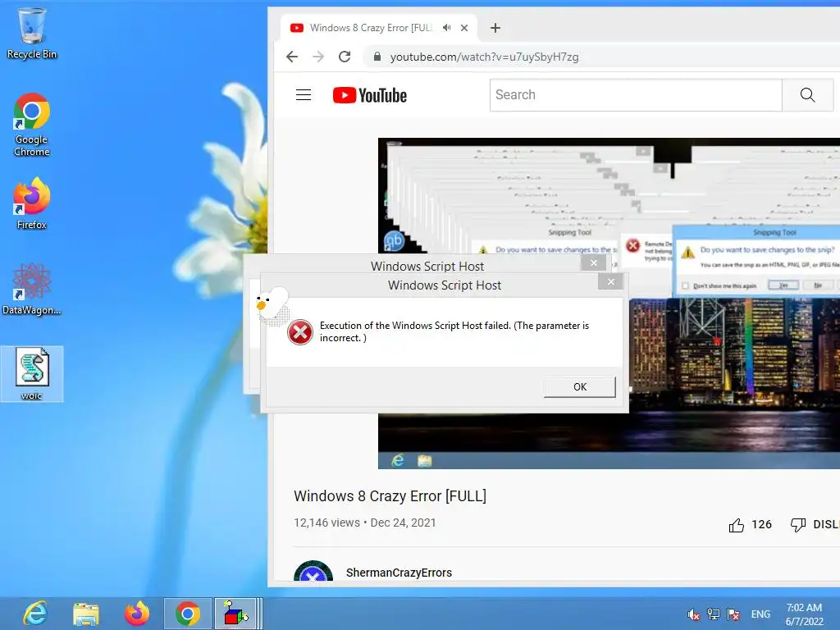The image size is (840, 630).
Task: Click the 12,146 views text
Action: (326, 523)
